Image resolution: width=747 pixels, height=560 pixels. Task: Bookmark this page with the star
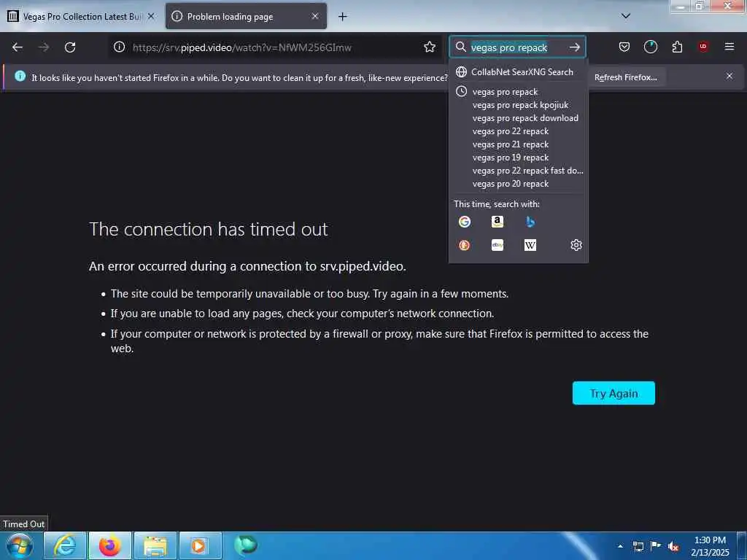[x=430, y=47]
